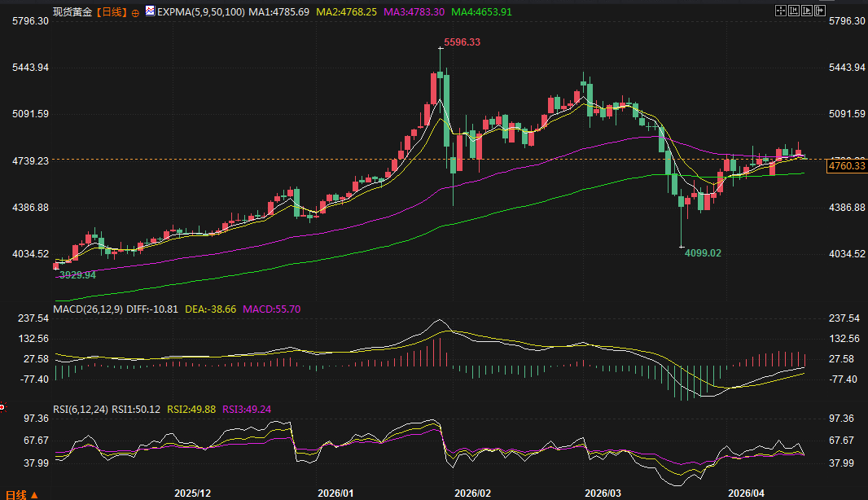Click the crosshair cursor icon at top right
This screenshot has width=868, height=500.
click(x=780, y=11)
